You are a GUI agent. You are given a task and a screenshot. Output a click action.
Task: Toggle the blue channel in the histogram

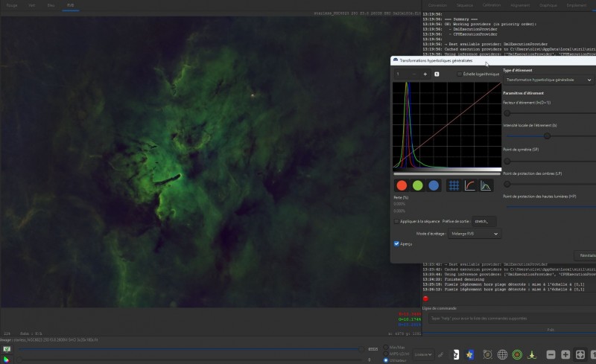tap(434, 185)
